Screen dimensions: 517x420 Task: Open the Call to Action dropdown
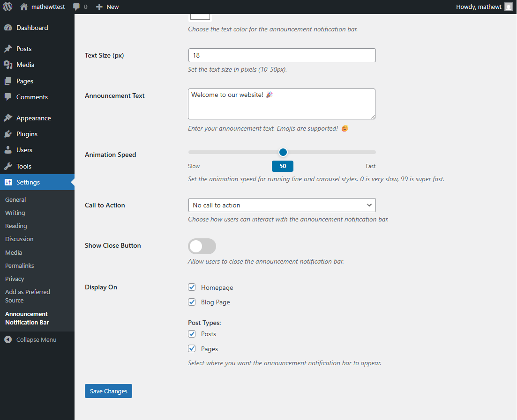[x=282, y=205]
